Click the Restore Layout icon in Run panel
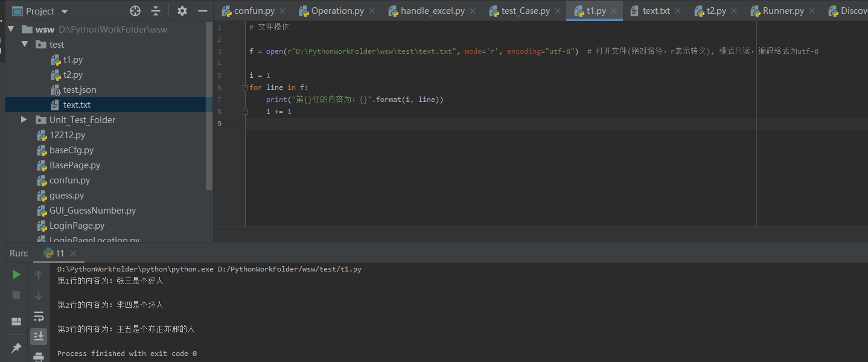The image size is (868, 362). pyautogui.click(x=16, y=321)
